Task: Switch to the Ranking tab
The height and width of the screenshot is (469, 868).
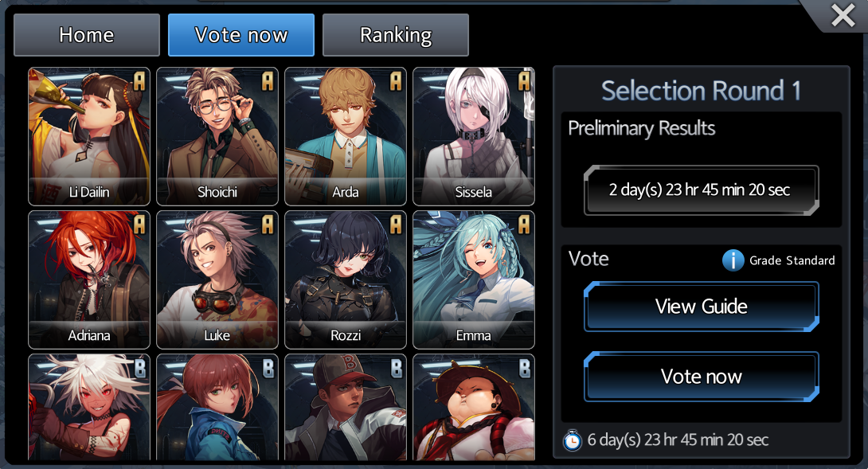Action: [x=396, y=35]
